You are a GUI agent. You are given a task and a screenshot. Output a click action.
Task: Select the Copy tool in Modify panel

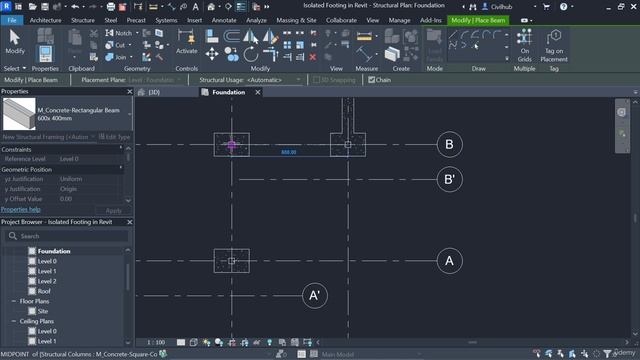pos(231,54)
